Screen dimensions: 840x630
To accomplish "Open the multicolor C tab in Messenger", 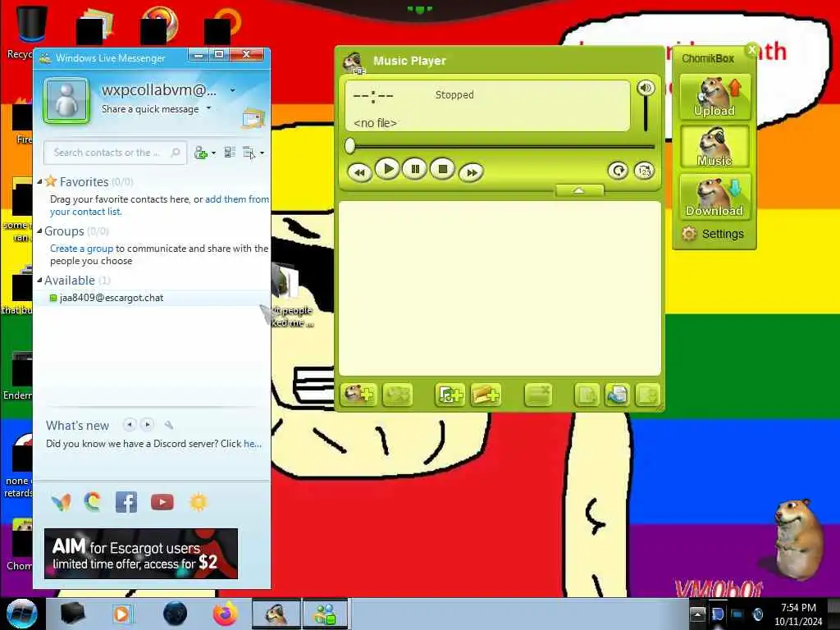I will point(92,502).
